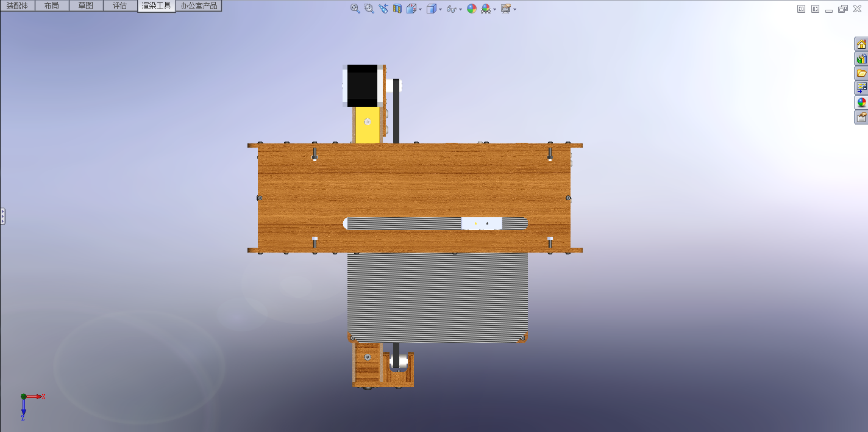Click the Apply Scene icon
Viewport: 868px width, 432px height.
coord(486,9)
